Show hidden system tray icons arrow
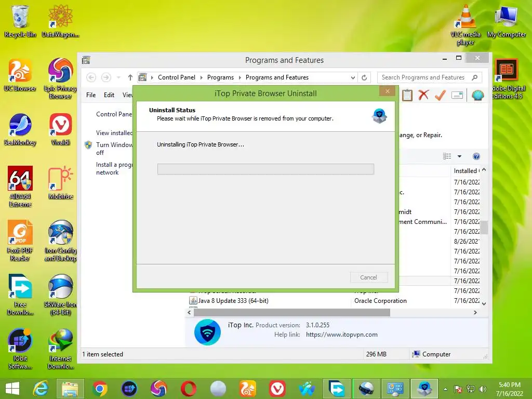The height and width of the screenshot is (399, 532). click(445, 389)
